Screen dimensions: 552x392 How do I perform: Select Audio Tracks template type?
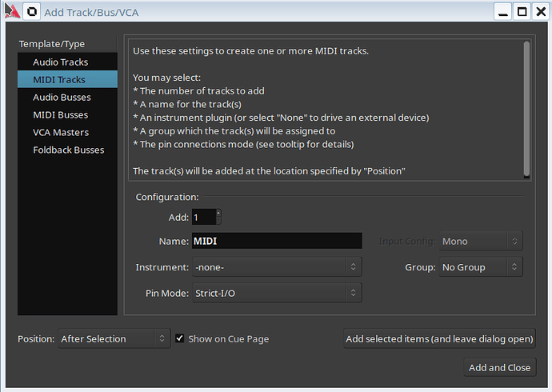[60, 62]
